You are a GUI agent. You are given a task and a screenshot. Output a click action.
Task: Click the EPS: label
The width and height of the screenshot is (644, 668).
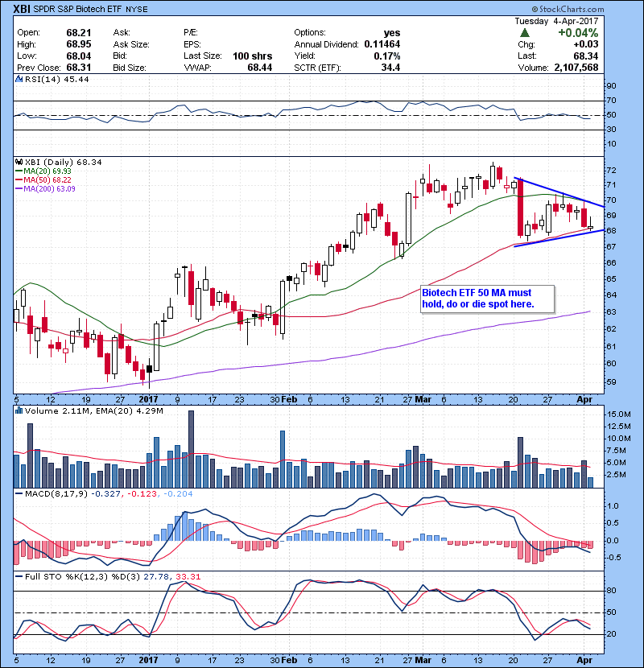(x=192, y=44)
